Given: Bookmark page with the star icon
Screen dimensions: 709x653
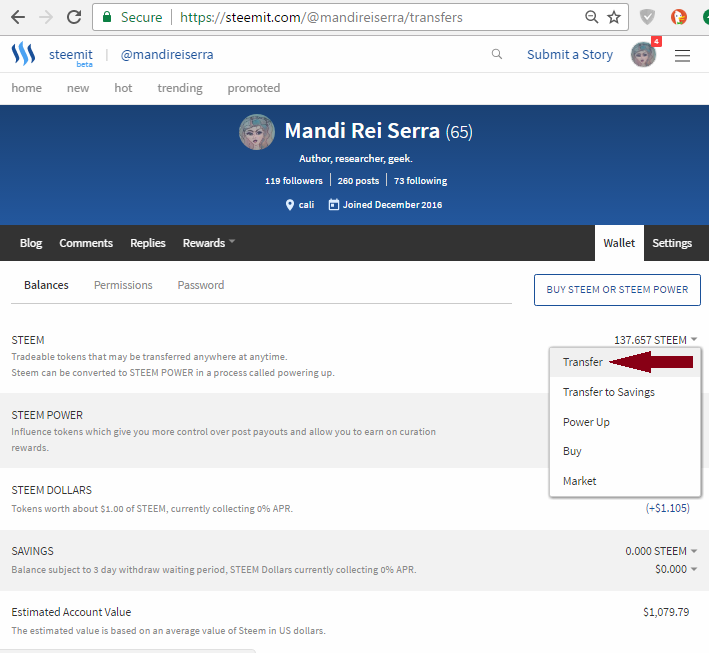Looking at the screenshot, I should coord(614,17).
